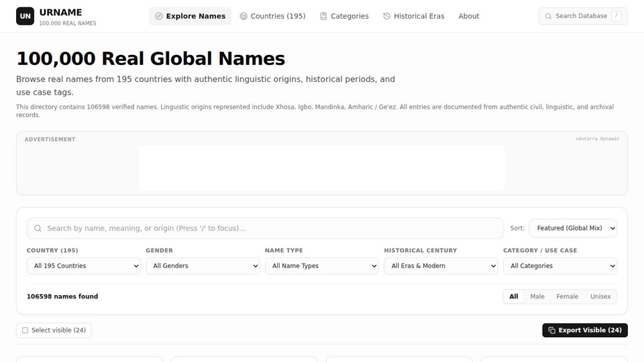Open the Explore Names tab
This screenshot has height=362, width=644.
pyautogui.click(x=190, y=16)
